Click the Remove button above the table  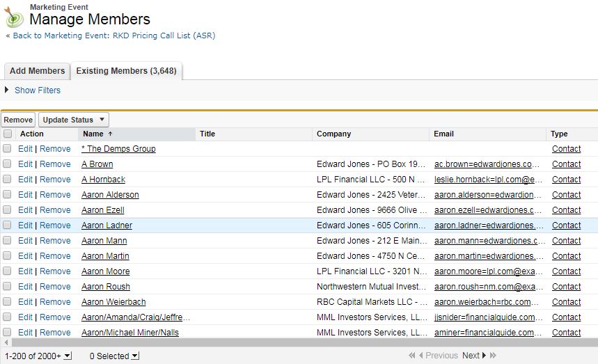click(18, 120)
